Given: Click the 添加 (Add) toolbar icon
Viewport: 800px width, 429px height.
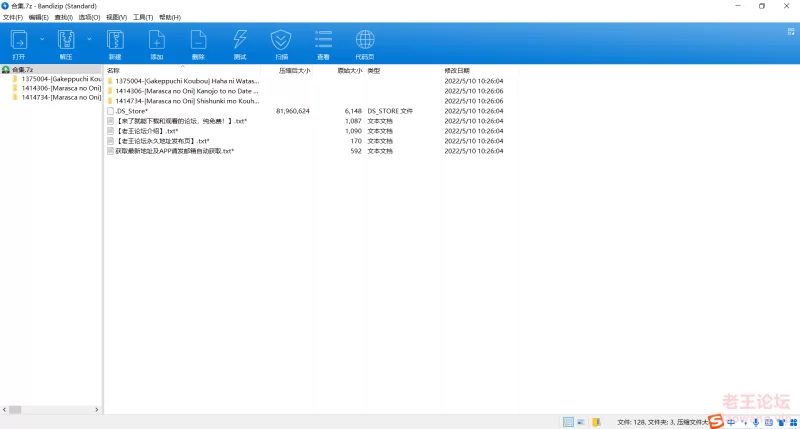Looking at the screenshot, I should click(157, 40).
